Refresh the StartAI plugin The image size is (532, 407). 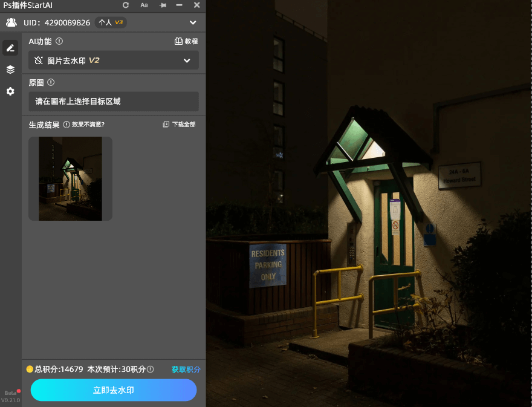click(x=125, y=5)
